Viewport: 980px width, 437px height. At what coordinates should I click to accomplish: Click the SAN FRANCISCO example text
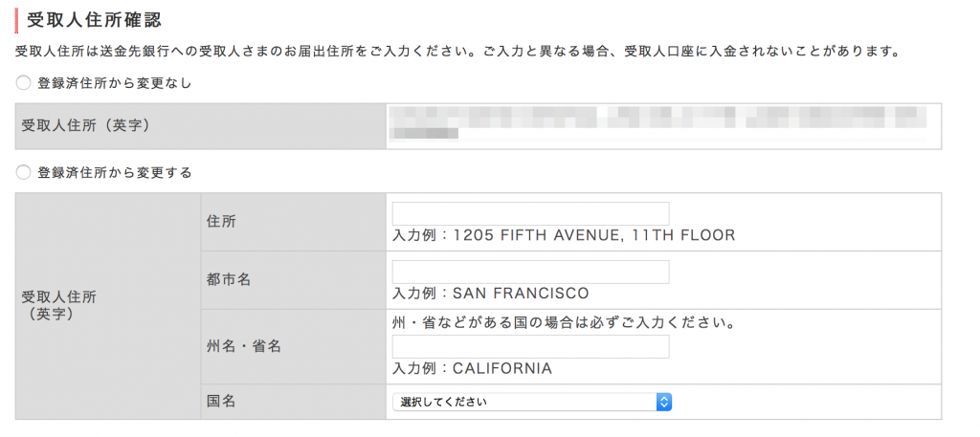click(x=491, y=294)
